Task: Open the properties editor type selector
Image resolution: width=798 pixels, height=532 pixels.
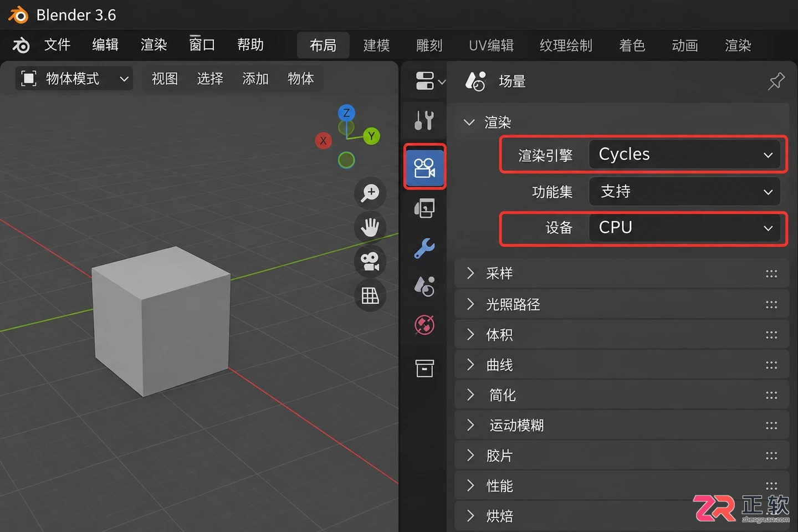Action: tap(430, 81)
